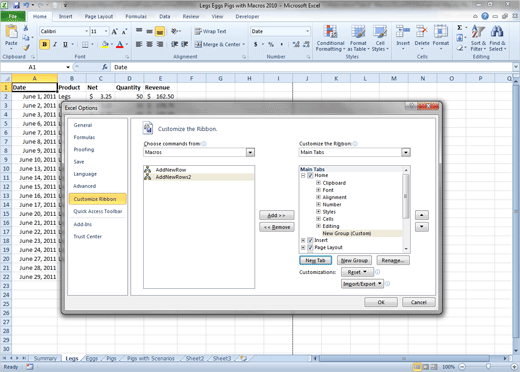Viewport: 520px width, 372px height.
Task: Toggle Italic formatting button
Action: [55, 44]
